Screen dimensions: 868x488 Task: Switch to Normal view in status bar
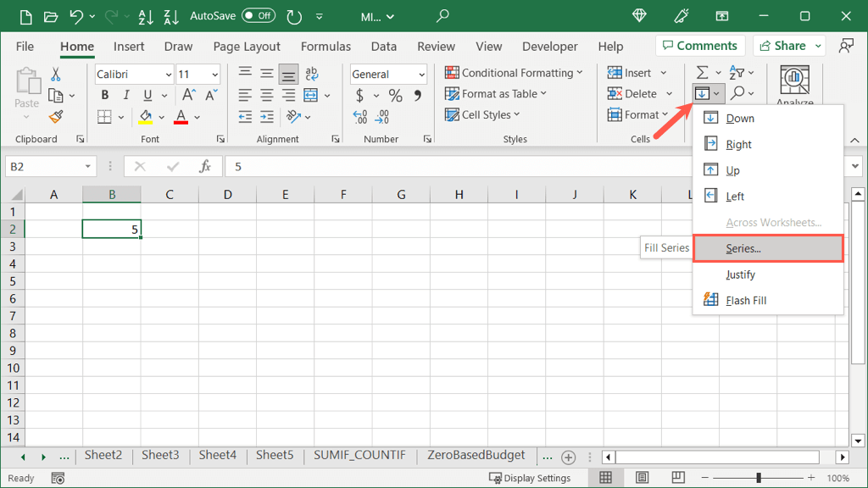click(605, 478)
